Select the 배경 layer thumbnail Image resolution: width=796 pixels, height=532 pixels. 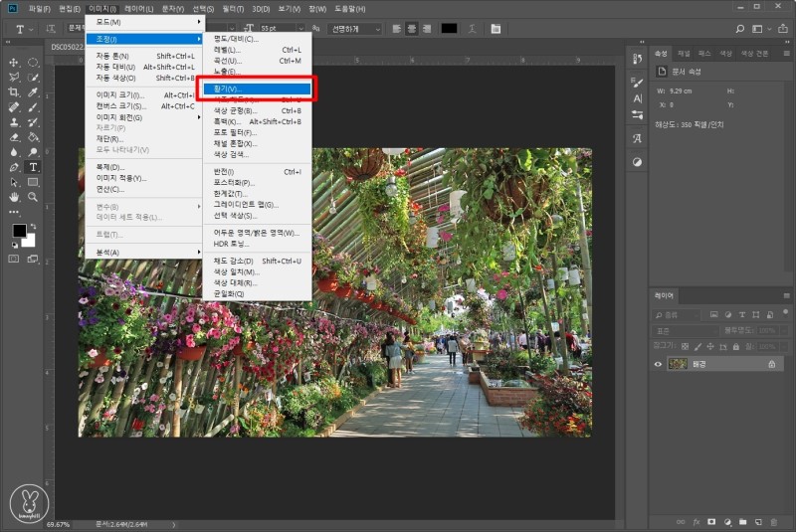click(677, 365)
